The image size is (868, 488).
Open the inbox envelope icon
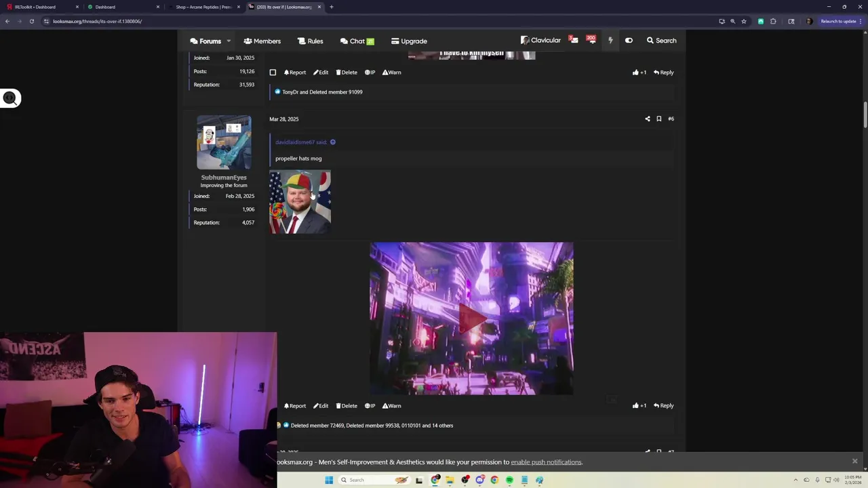click(574, 40)
